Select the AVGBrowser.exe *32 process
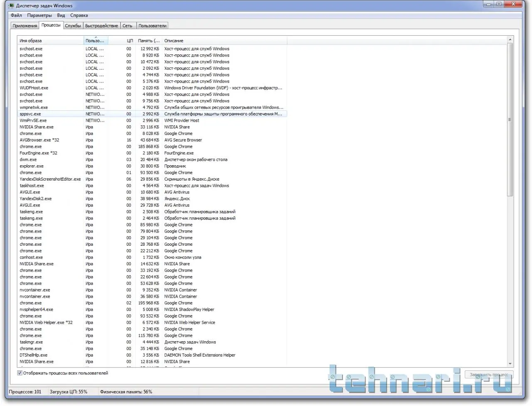Viewport: 532px width, 406px height. tap(152, 140)
